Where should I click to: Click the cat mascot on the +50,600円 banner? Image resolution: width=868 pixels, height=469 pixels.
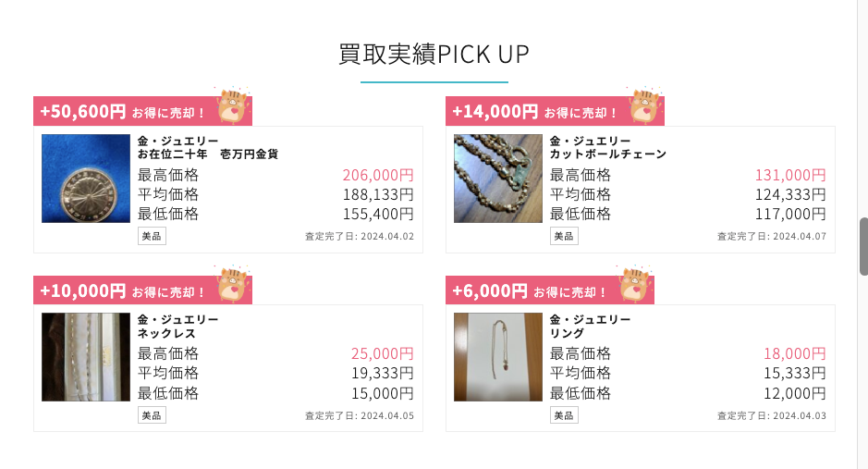point(233,106)
